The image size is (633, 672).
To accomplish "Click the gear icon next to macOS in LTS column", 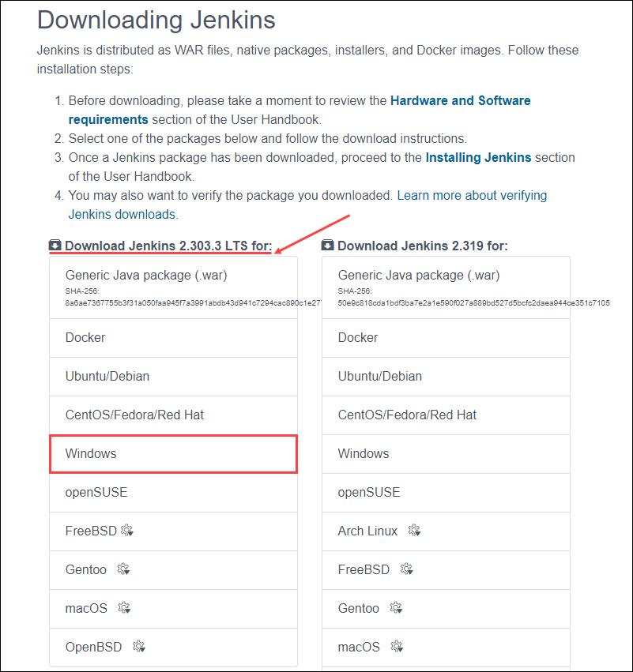I will tap(124, 608).
